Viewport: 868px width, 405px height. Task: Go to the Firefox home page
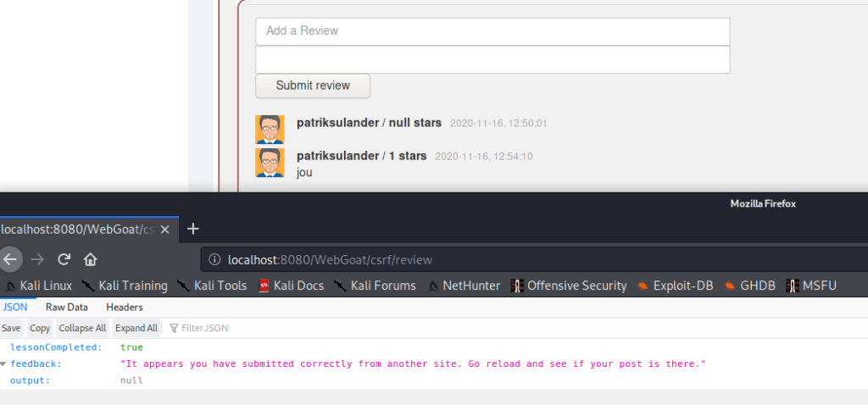tap(91, 259)
